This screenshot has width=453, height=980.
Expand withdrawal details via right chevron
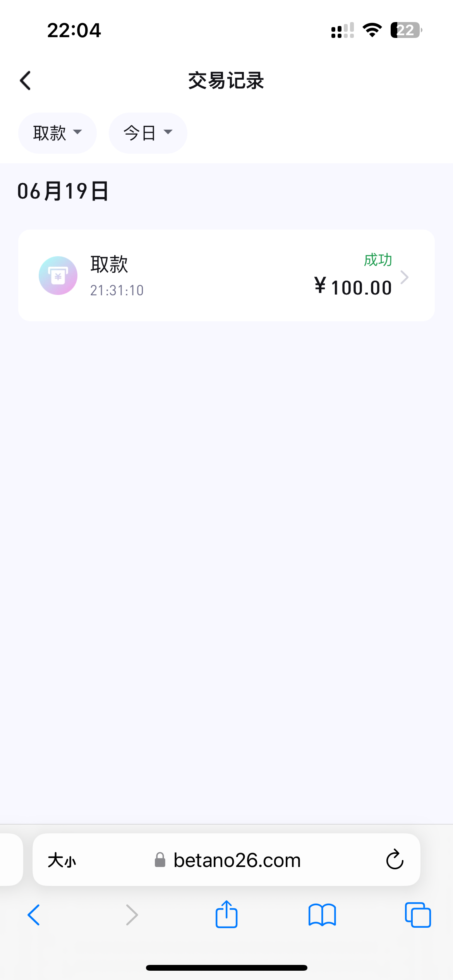pyautogui.click(x=405, y=277)
